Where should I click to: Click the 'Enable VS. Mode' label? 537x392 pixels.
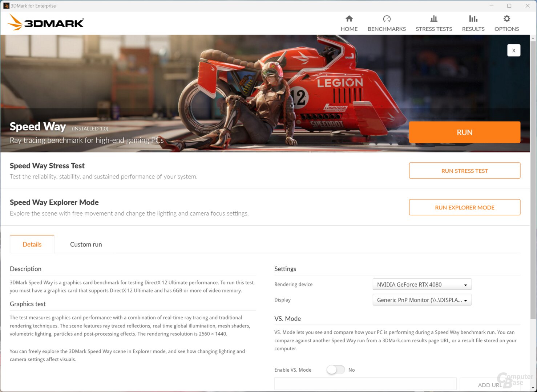point(293,370)
